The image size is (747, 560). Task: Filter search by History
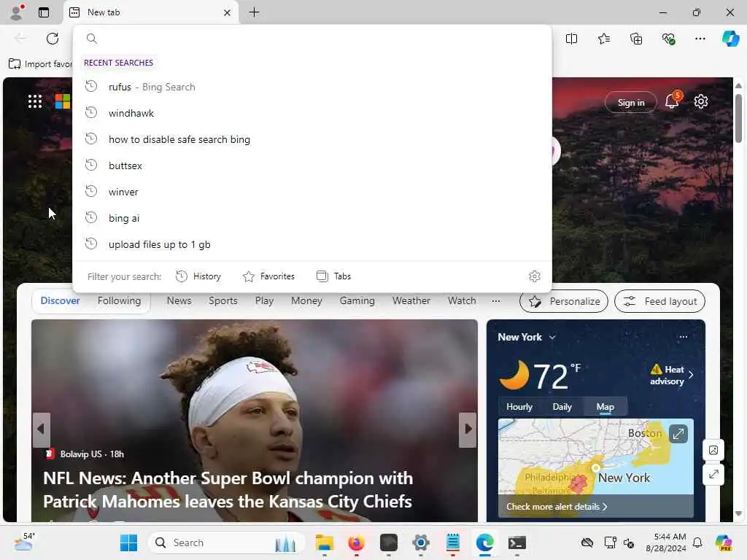coord(198,276)
